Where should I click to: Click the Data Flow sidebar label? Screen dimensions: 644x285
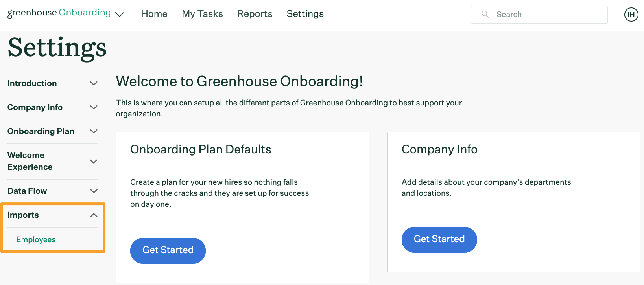[x=27, y=191]
